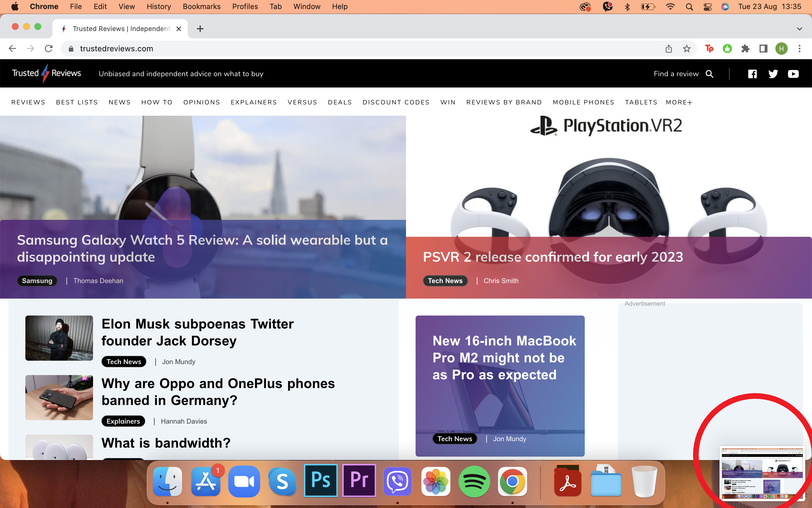This screenshot has width=812, height=508.
Task: Open Samsung Galaxy Watch 5 Review headline
Action: pyautogui.click(x=202, y=249)
